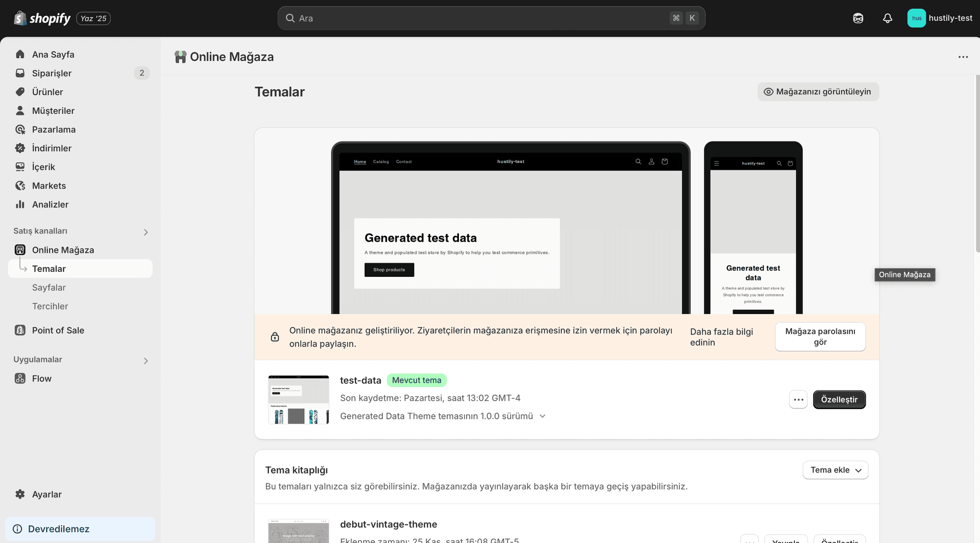
Task: Click the search magnifier icon
Action: (290, 18)
